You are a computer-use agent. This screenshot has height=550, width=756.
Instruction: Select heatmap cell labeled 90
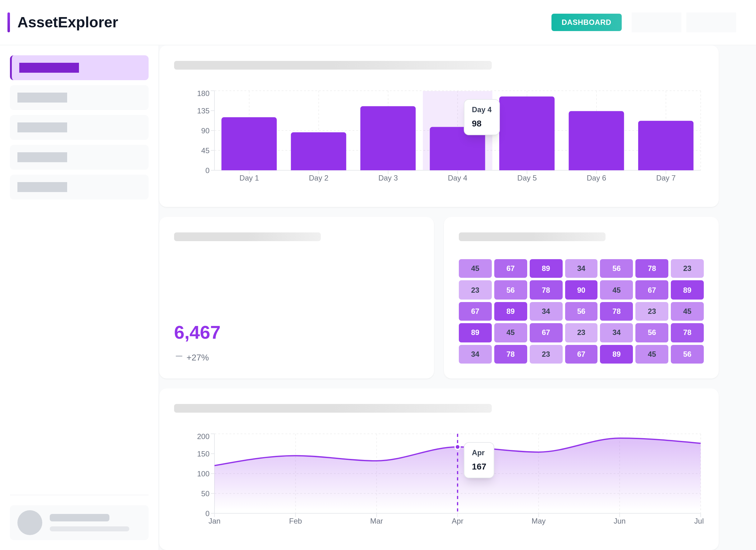tap(581, 290)
